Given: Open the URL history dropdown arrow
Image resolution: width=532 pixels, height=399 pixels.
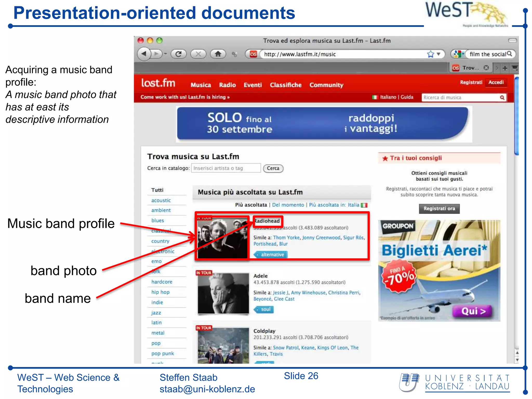Looking at the screenshot, I should click(x=438, y=54).
